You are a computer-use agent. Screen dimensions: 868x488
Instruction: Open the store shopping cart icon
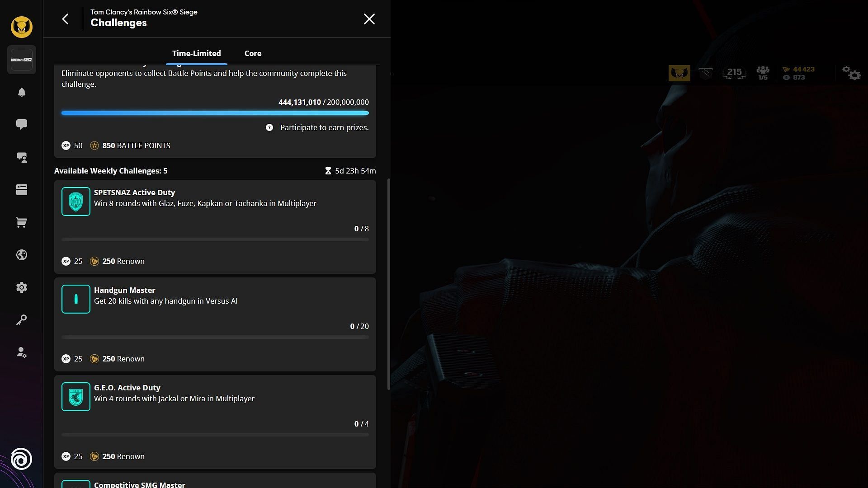tap(21, 222)
